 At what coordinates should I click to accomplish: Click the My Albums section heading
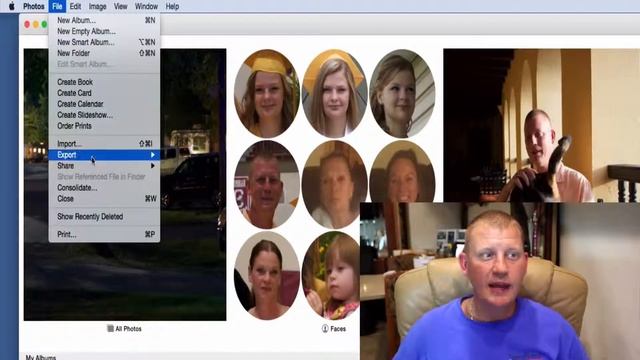tap(41, 357)
